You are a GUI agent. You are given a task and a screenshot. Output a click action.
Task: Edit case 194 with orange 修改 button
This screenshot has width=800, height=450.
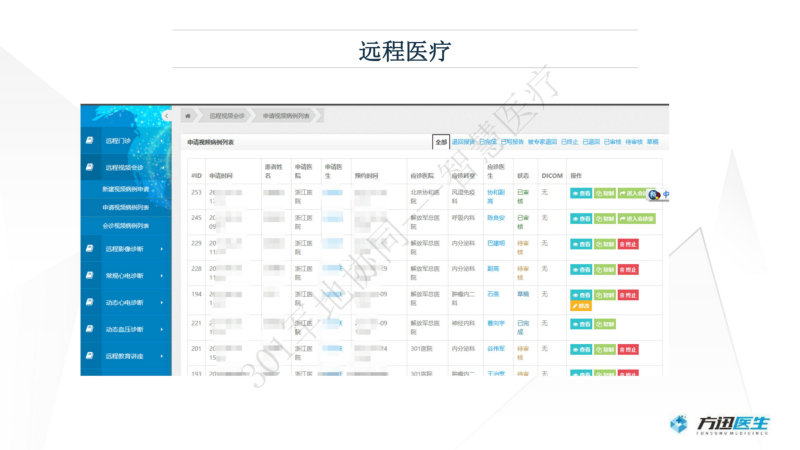581,306
